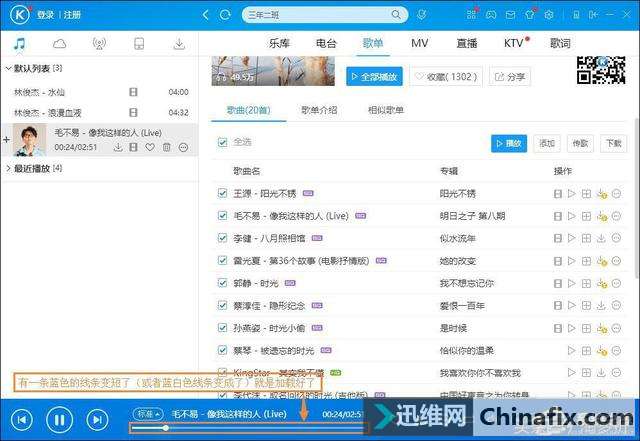Click the 添加 button
Viewport: 640px width, 441px height.
click(547, 143)
